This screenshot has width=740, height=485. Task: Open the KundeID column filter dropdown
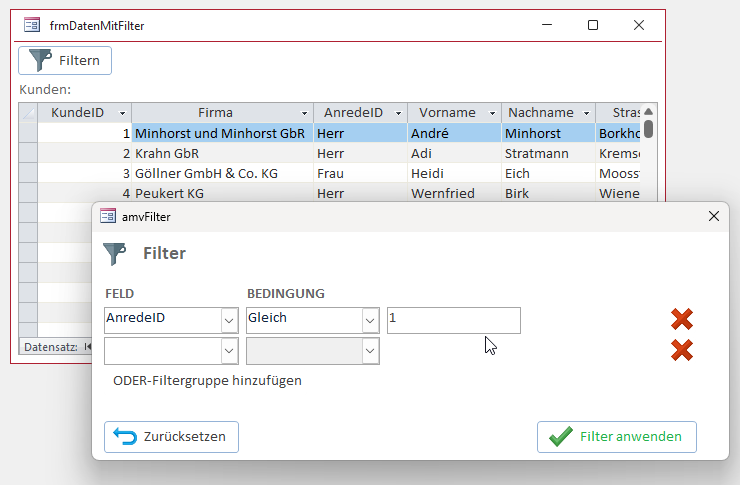pos(122,113)
